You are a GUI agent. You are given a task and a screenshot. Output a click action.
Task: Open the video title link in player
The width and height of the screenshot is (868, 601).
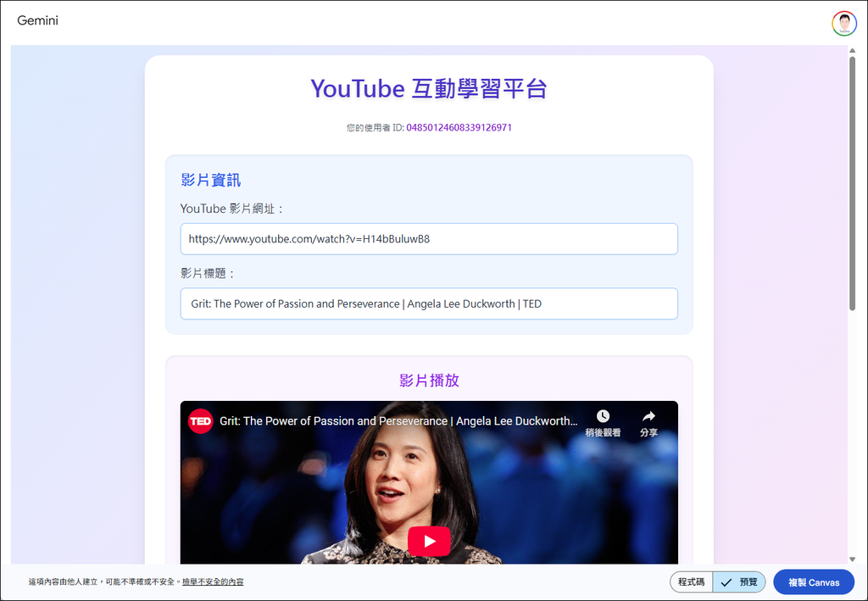(398, 421)
